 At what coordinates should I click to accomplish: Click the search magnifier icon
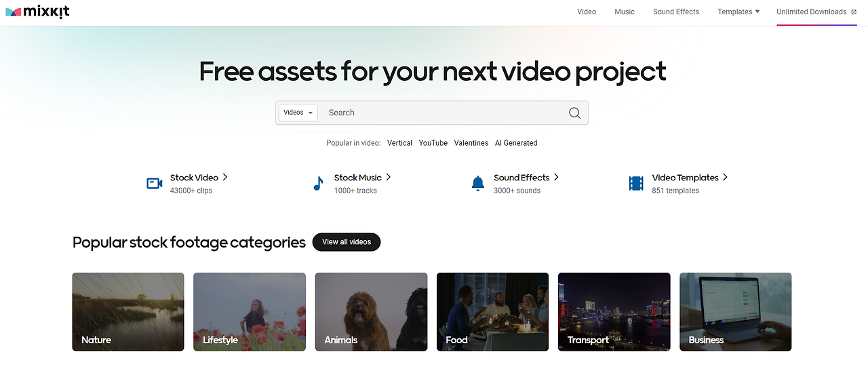574,113
